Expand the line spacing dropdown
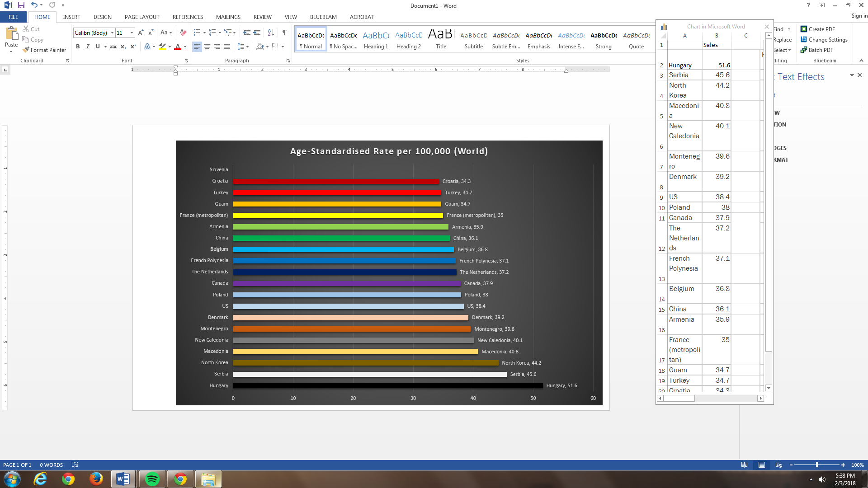 click(247, 47)
